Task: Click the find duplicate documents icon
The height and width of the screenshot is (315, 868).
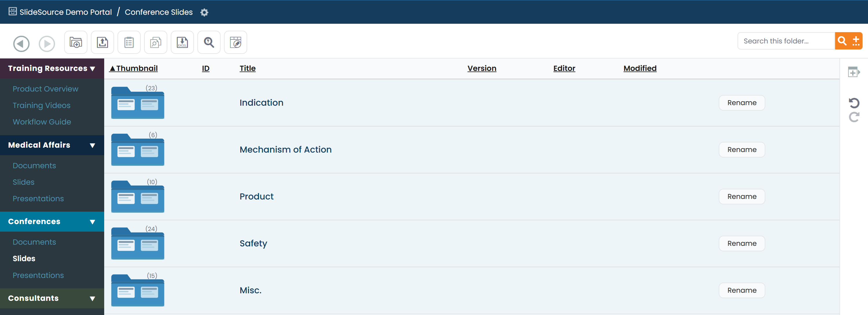Action: pyautogui.click(x=156, y=43)
